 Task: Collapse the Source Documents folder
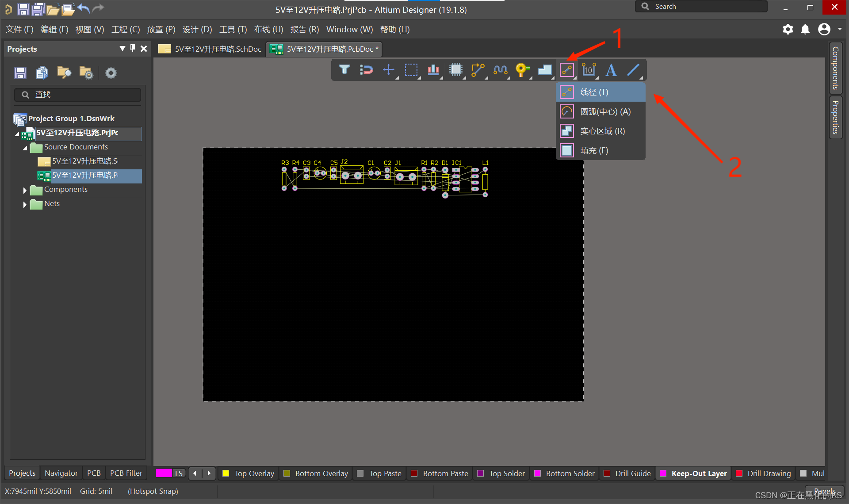pos(25,148)
